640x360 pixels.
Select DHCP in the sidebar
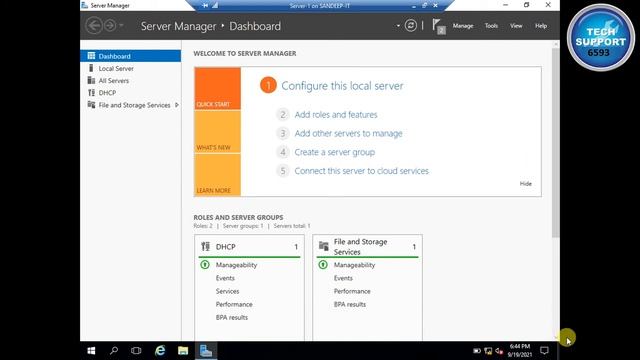coord(131,93)
